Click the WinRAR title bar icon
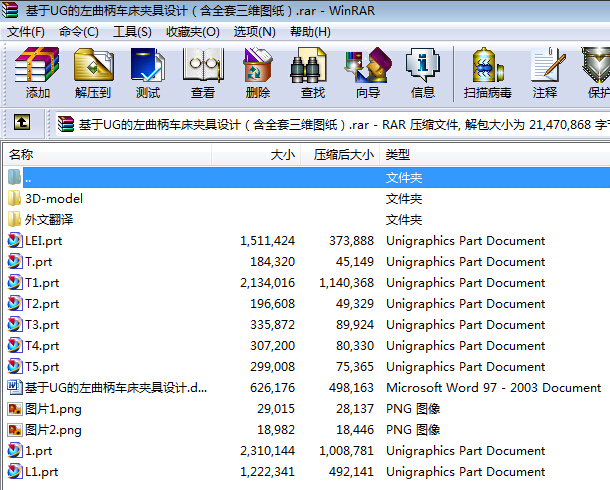Viewport: 610px width, 490px height. tap(10, 10)
